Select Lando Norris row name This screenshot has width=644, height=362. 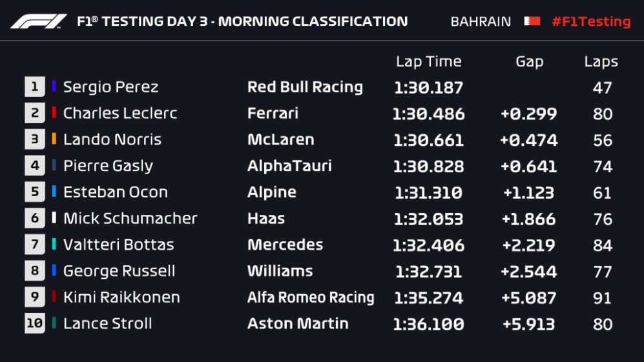112,139
